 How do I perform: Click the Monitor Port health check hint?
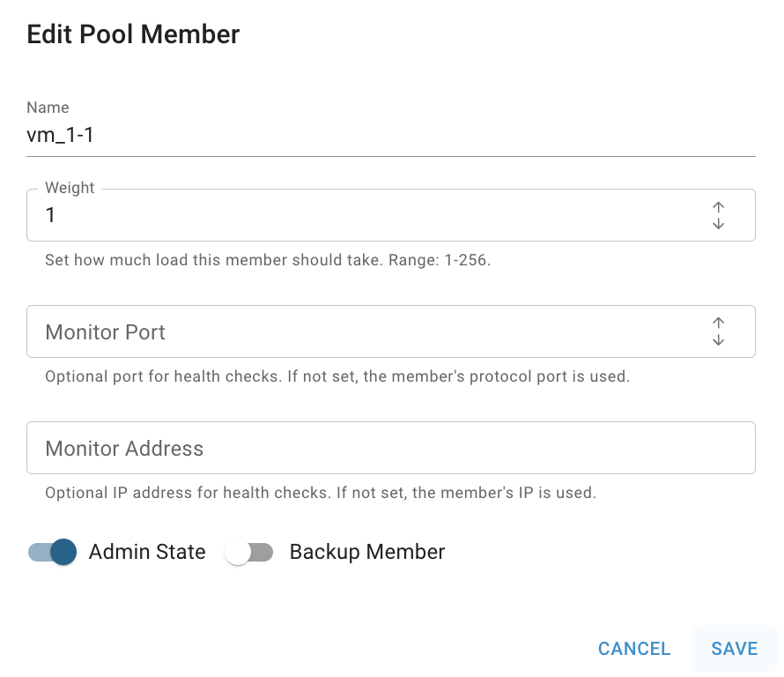pos(337,376)
